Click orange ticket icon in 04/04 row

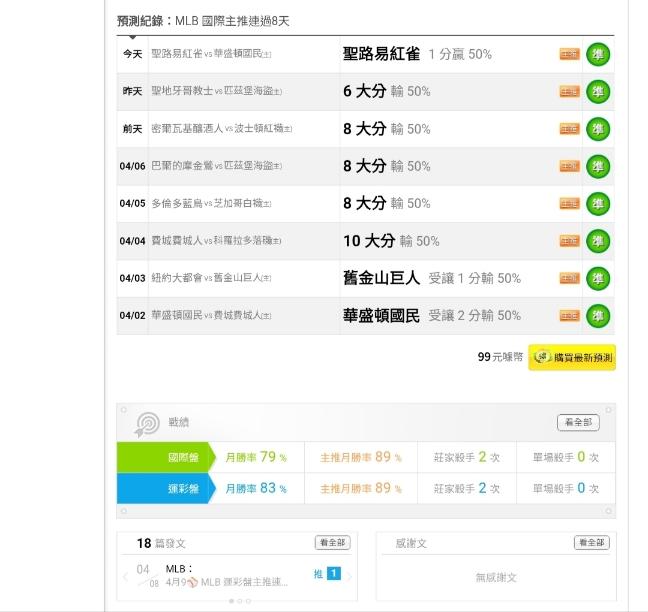(569, 241)
